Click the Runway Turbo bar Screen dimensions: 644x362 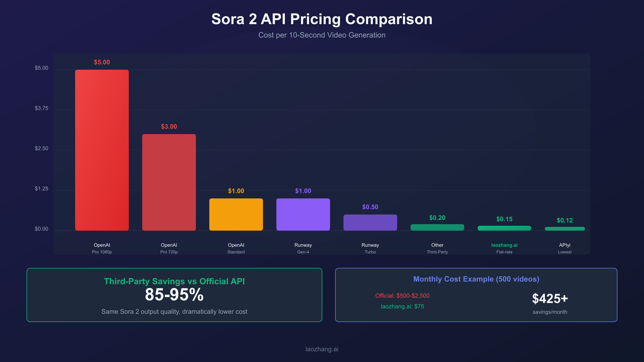point(370,223)
